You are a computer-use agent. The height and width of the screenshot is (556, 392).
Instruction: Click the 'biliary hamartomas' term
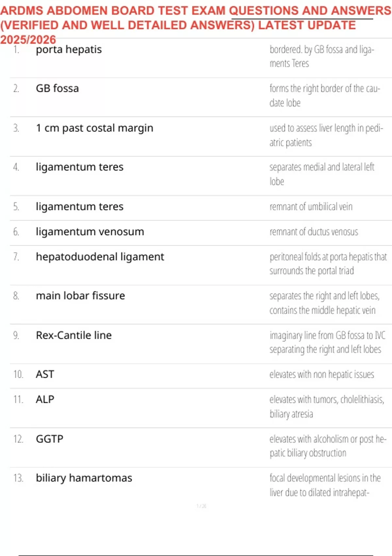pyautogui.click(x=84, y=478)
